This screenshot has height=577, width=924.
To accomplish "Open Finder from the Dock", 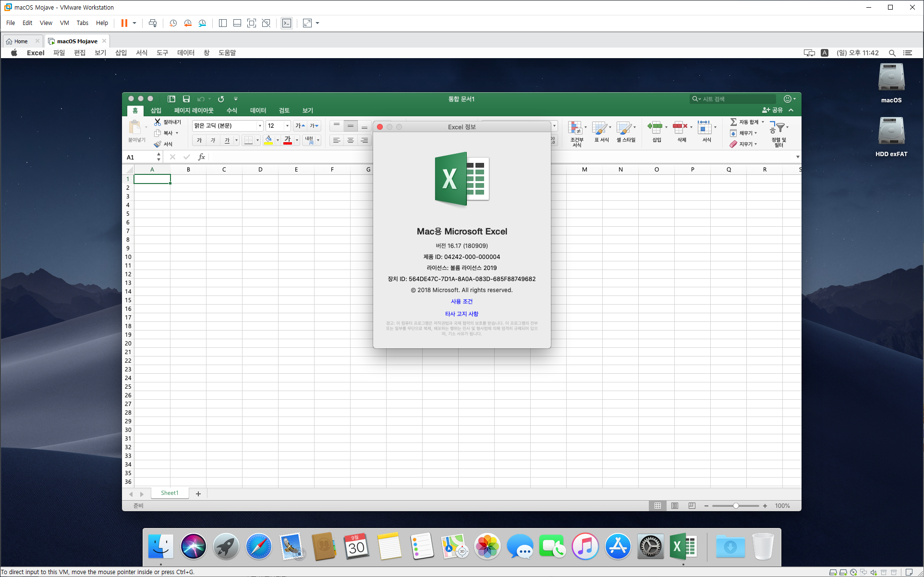I will pos(160,547).
